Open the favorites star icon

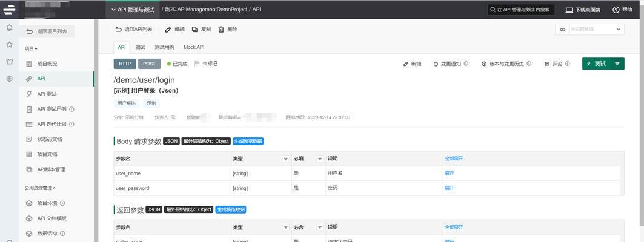pyautogui.click(x=9, y=44)
